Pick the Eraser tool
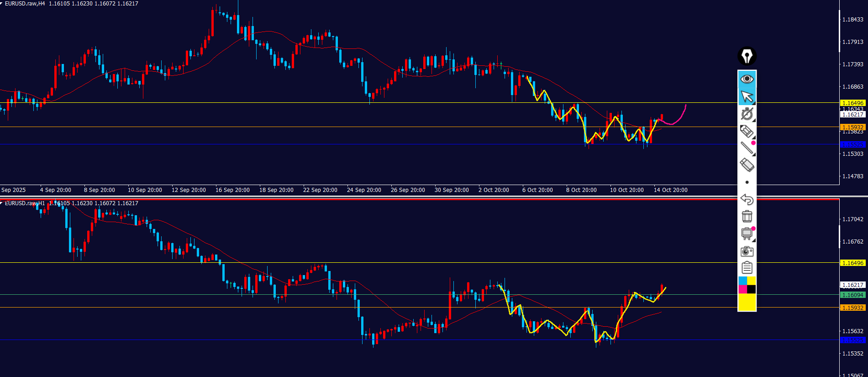The image size is (868, 377). coord(747,165)
